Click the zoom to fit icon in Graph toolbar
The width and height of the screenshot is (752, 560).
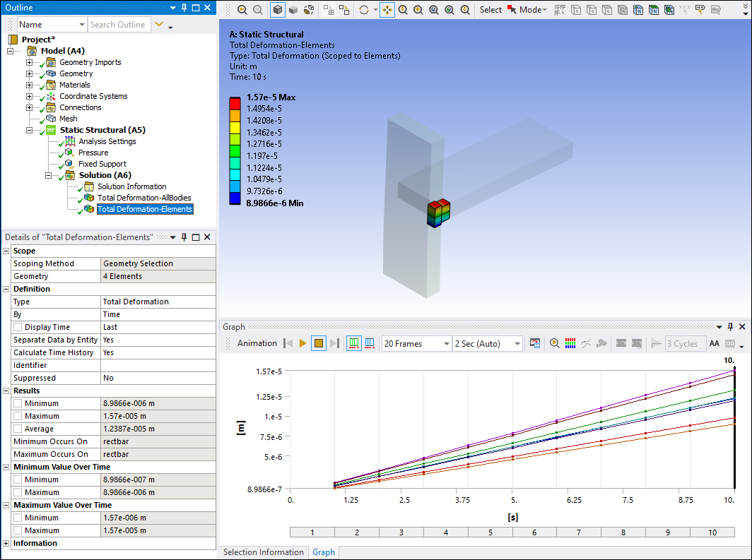(554, 343)
